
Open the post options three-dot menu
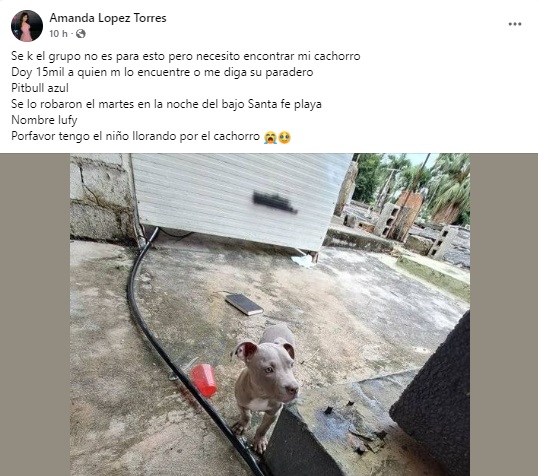(x=515, y=24)
